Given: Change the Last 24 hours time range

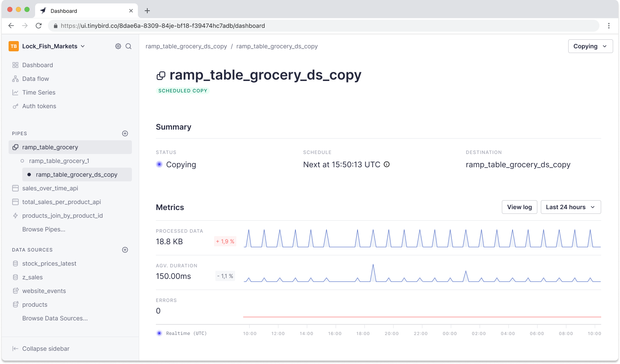Looking at the screenshot, I should [570, 207].
